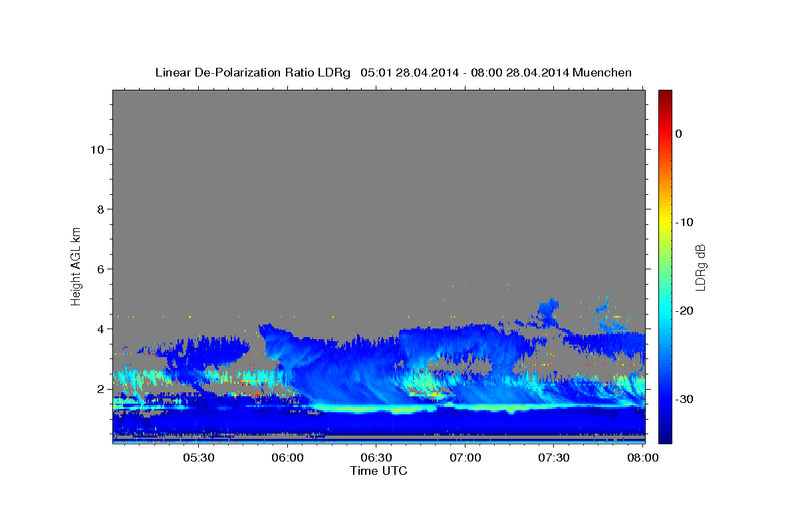
Task: Click the colorbar value -30
Action: point(684,399)
